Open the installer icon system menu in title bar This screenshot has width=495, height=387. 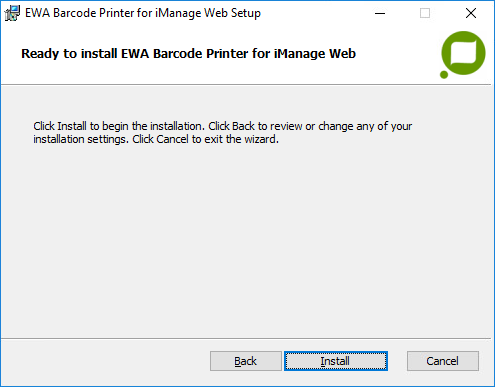(12, 13)
